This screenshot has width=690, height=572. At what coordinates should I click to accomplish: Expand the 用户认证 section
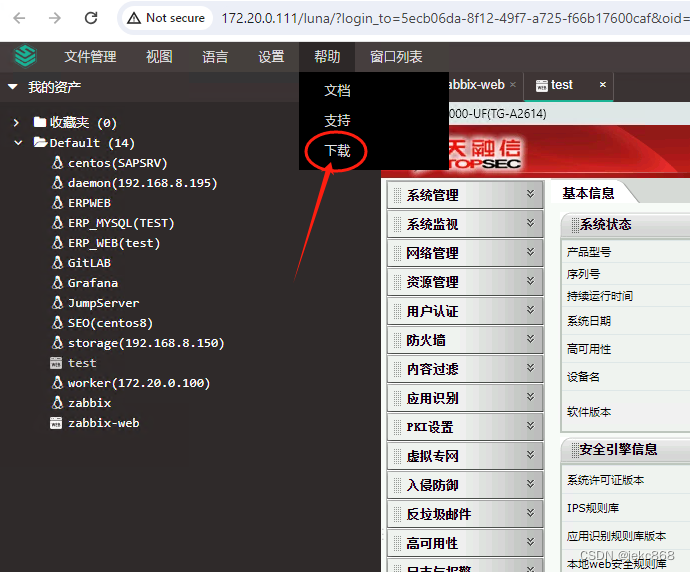(465, 311)
